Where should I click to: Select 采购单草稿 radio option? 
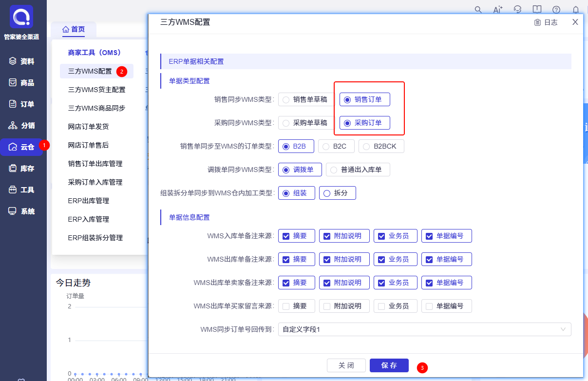[306, 123]
